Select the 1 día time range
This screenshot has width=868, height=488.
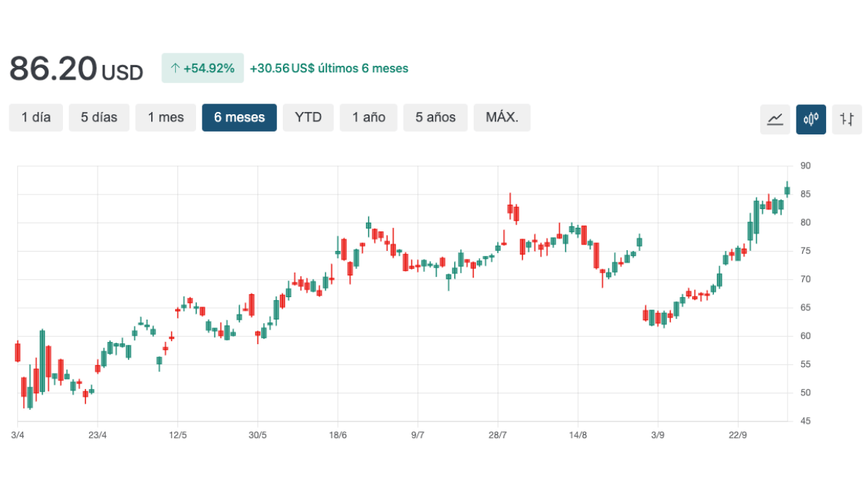(x=36, y=117)
